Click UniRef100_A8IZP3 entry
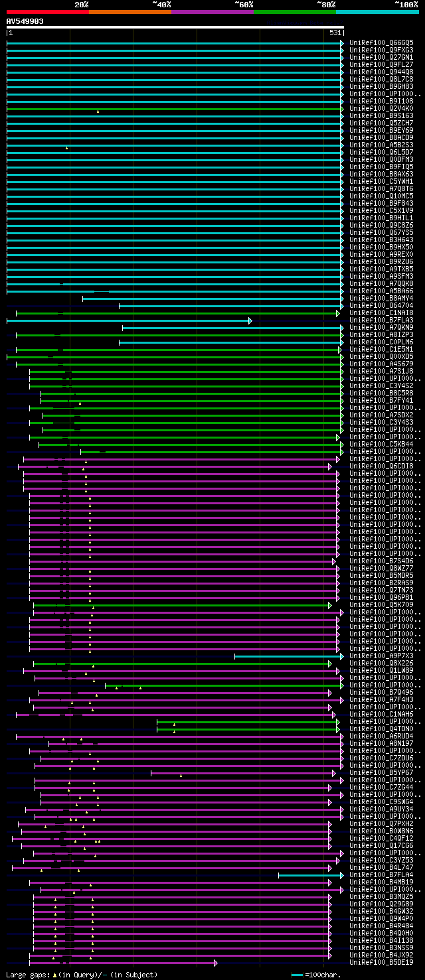Image resolution: width=425 pixels, height=980 pixels. [381, 334]
